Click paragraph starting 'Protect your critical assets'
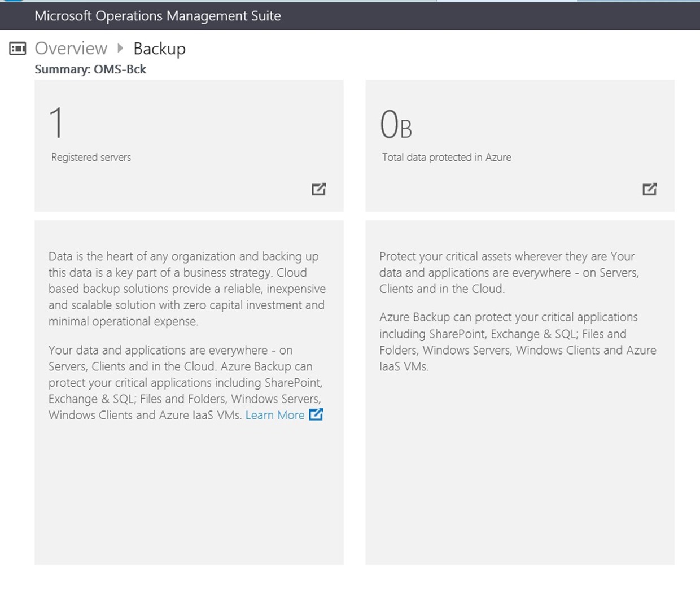The height and width of the screenshot is (590, 700). (x=509, y=272)
